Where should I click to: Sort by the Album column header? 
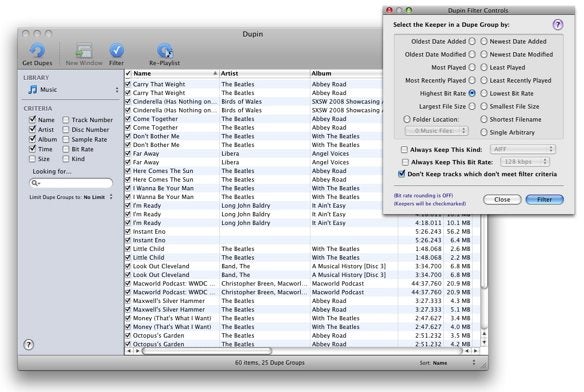(346, 73)
